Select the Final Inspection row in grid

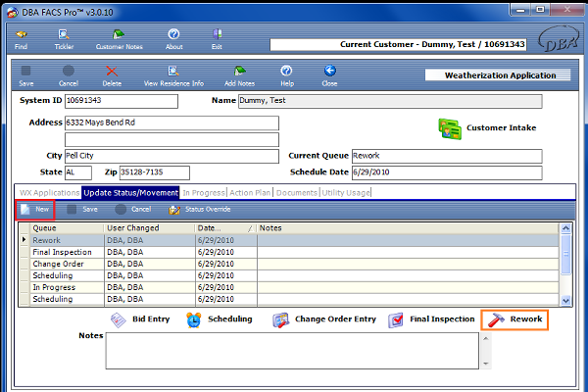[x=294, y=252]
